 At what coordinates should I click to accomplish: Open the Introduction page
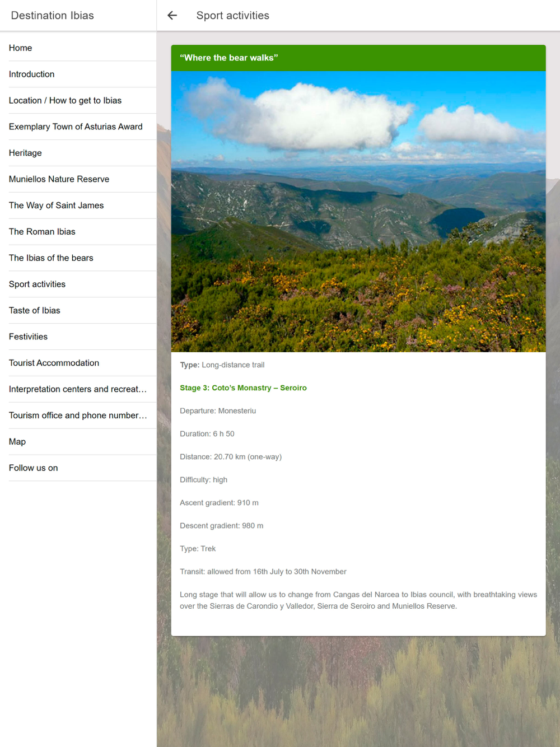pyautogui.click(x=78, y=74)
